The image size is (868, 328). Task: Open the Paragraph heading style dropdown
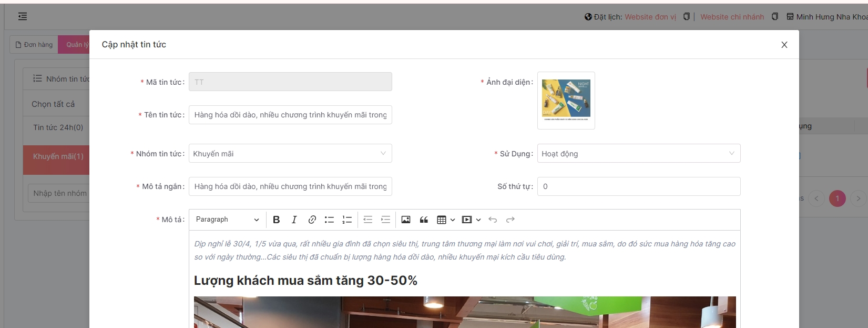coord(227,220)
